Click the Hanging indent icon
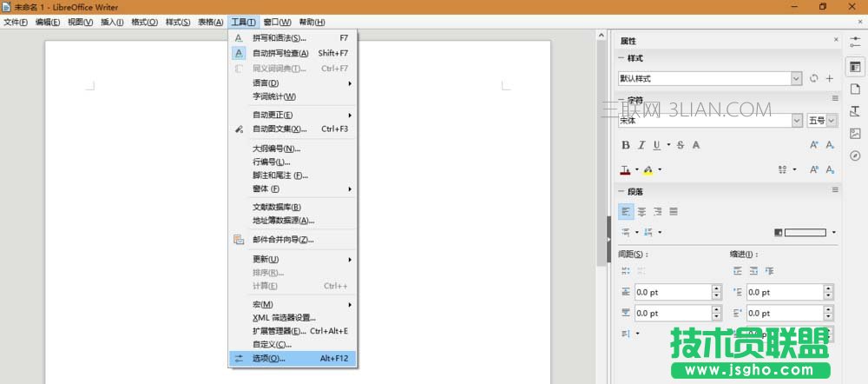 (769, 271)
